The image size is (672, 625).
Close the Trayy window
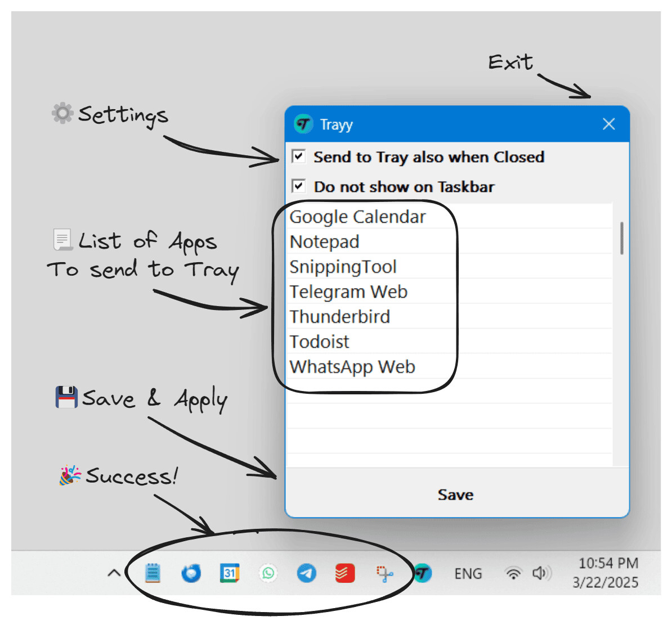608,124
